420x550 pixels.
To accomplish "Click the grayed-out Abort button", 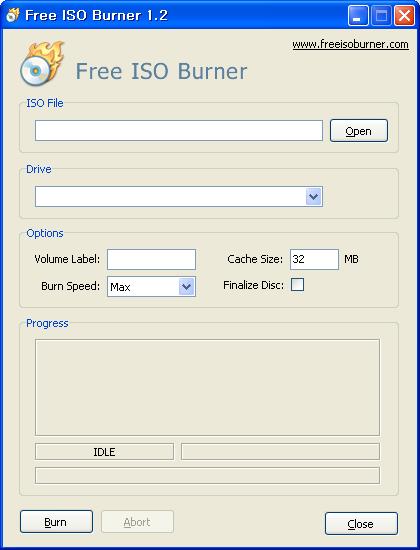I will click(137, 522).
